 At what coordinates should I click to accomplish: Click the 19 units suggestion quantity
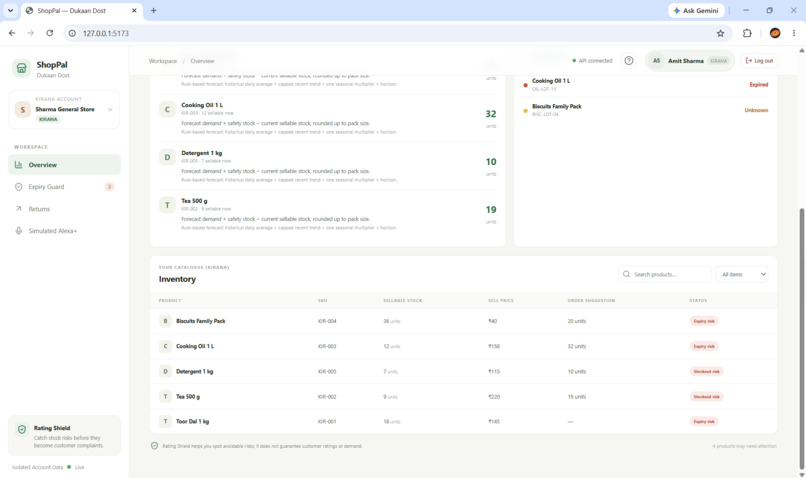[x=491, y=210]
